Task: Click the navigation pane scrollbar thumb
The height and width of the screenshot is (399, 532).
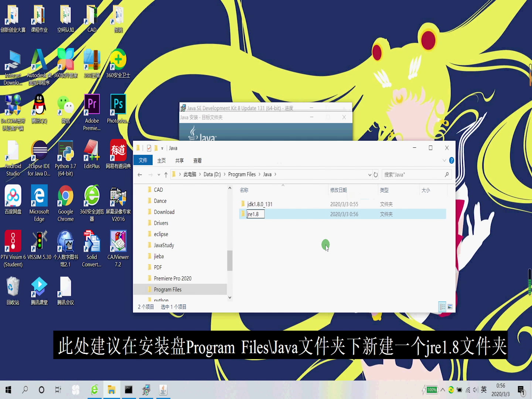Action: [x=230, y=260]
